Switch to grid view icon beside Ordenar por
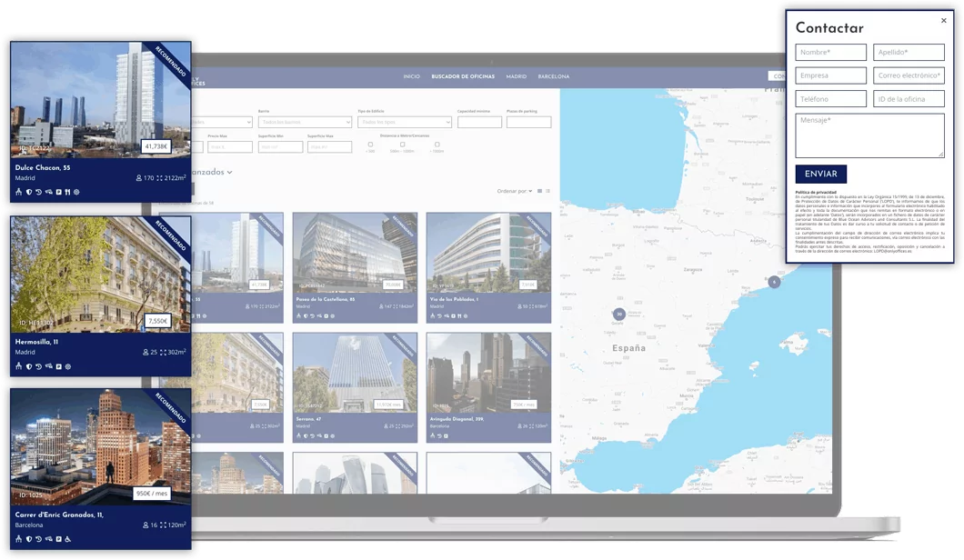 point(540,191)
